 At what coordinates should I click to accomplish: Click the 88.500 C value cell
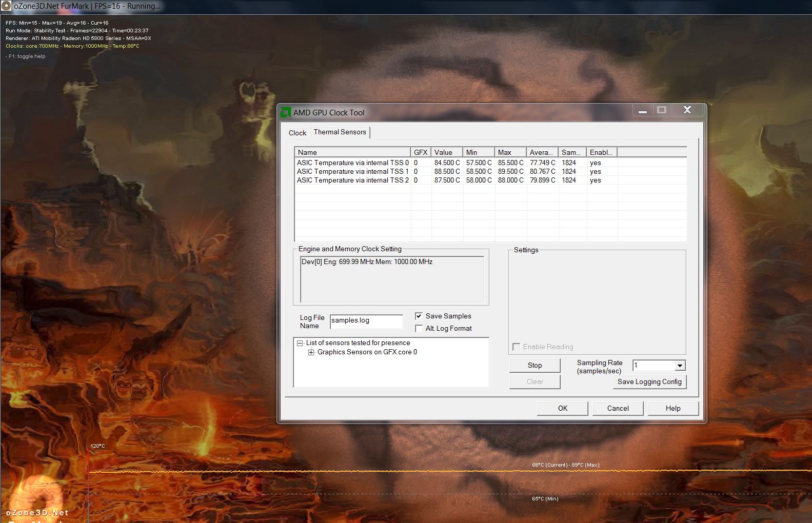447,171
